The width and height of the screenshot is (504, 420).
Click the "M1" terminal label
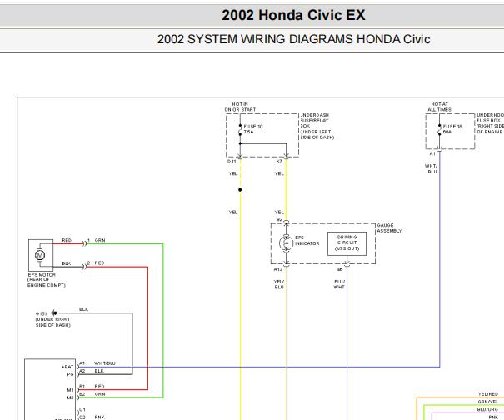(x=70, y=390)
